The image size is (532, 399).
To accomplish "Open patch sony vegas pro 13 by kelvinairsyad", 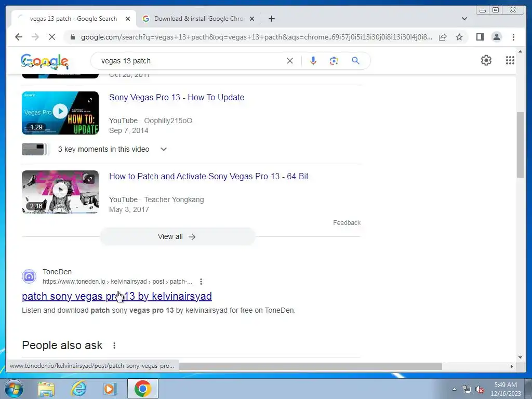I will 117,296.
